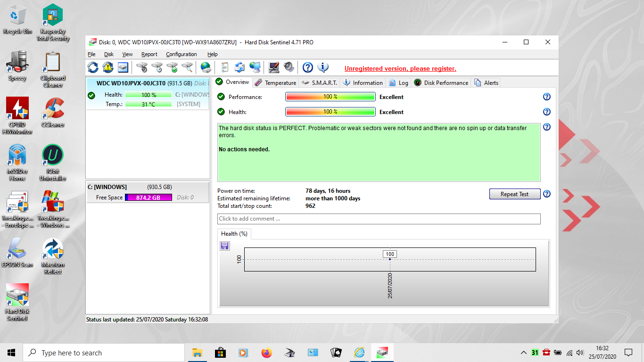Click the disk with magnifying glass toolbar icon
The height and width of the screenshot is (362, 644).
tap(187, 67)
